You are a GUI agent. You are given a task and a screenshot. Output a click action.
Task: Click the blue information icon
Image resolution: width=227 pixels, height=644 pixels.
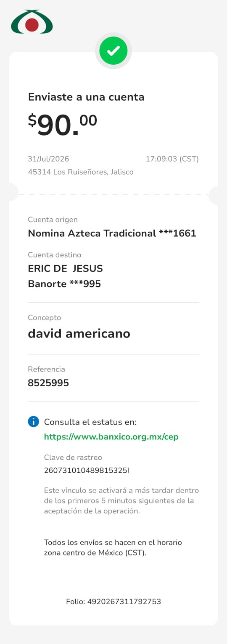point(33,422)
